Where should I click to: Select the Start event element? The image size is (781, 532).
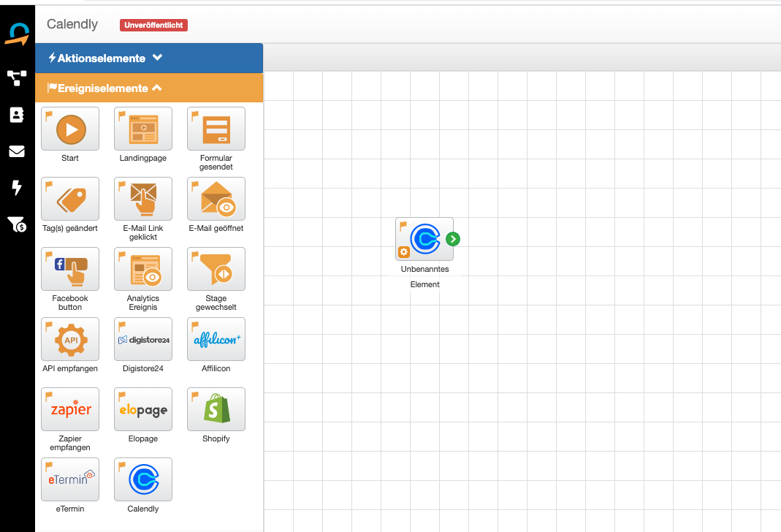point(70,129)
